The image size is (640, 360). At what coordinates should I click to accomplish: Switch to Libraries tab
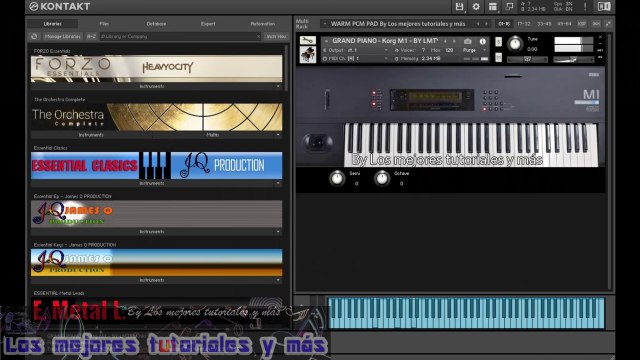point(52,24)
